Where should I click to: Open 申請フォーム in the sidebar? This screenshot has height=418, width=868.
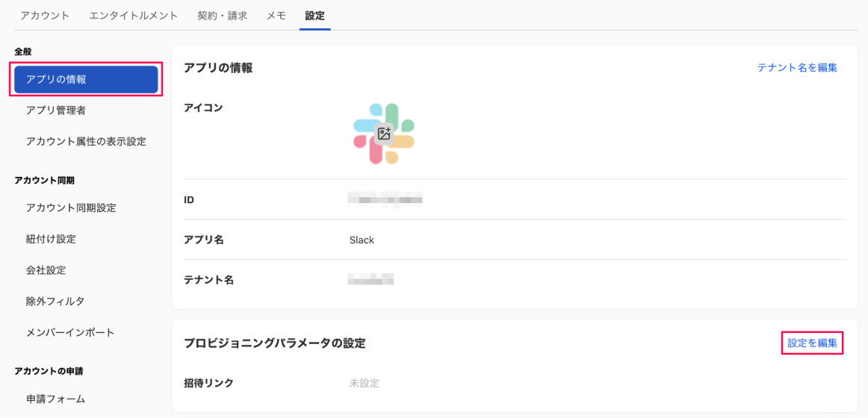(x=55, y=399)
